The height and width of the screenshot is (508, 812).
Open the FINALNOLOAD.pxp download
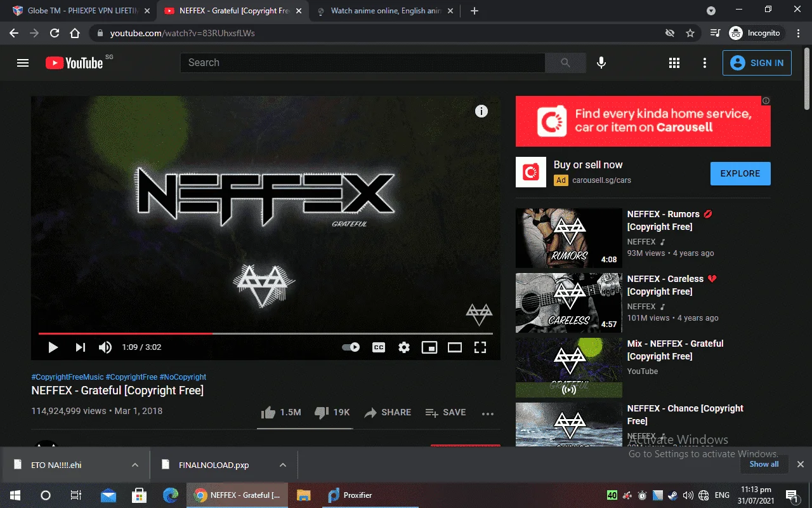tap(214, 465)
